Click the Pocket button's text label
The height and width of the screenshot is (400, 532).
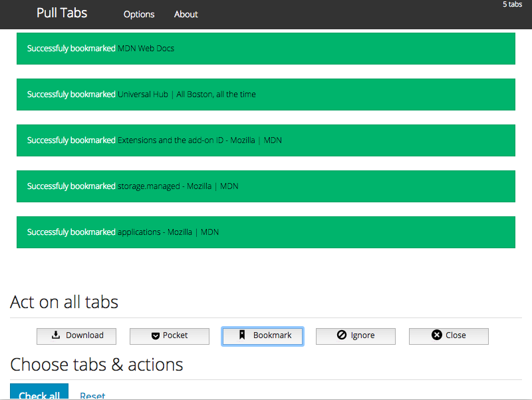[175, 335]
